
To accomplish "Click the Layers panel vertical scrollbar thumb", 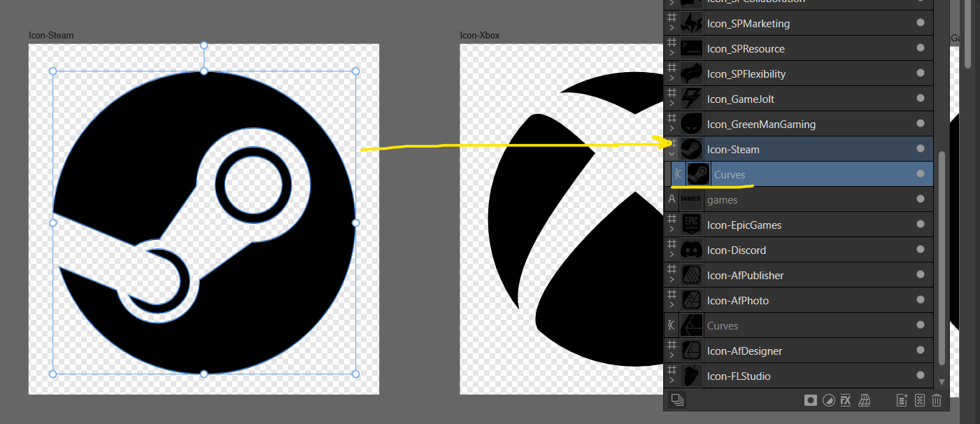I will [x=942, y=259].
